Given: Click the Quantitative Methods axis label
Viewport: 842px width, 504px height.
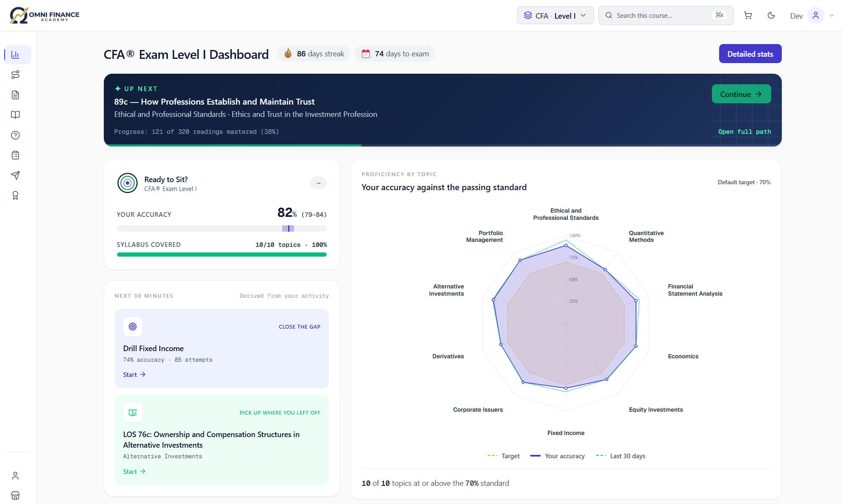Looking at the screenshot, I should coord(646,236).
